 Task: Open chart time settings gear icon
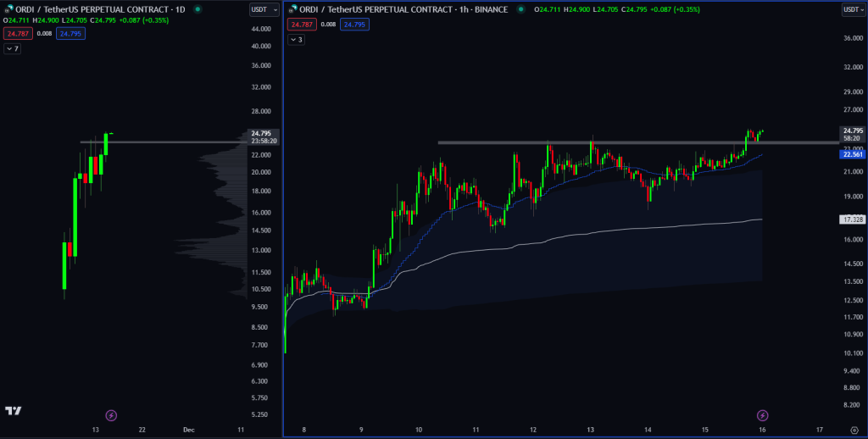[854, 430]
